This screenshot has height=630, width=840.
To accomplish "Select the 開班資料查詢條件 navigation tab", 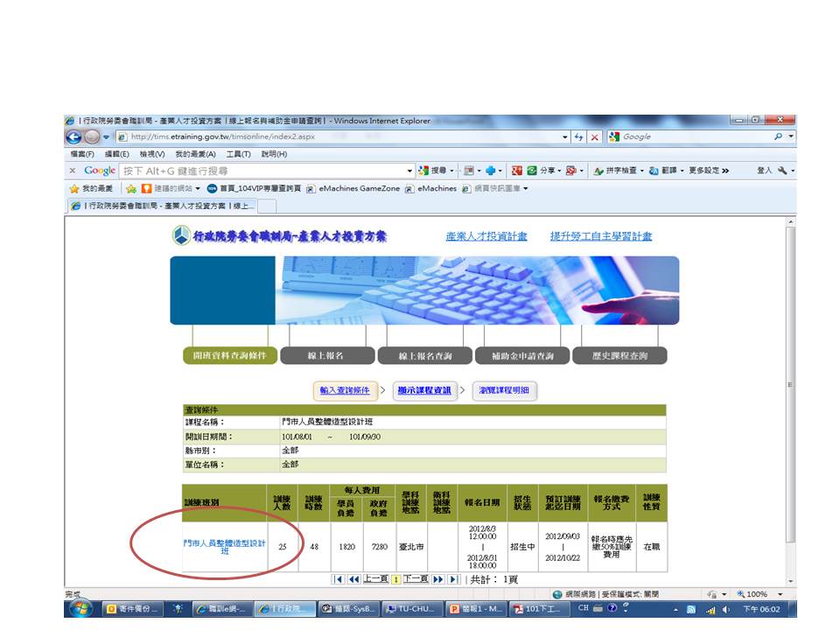I will (230, 356).
